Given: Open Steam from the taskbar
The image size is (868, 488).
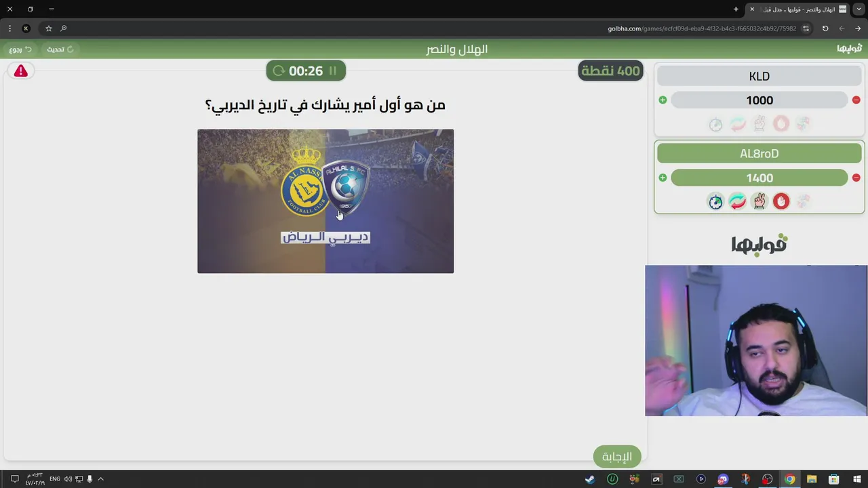Looking at the screenshot, I should [590, 479].
